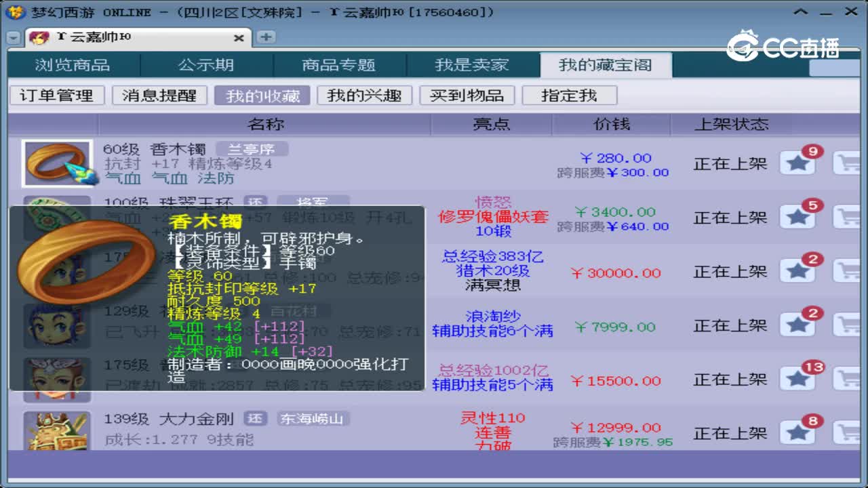Add the ¥3400.00 item to cart
Viewport: 868px width, 488px height.
848,217
